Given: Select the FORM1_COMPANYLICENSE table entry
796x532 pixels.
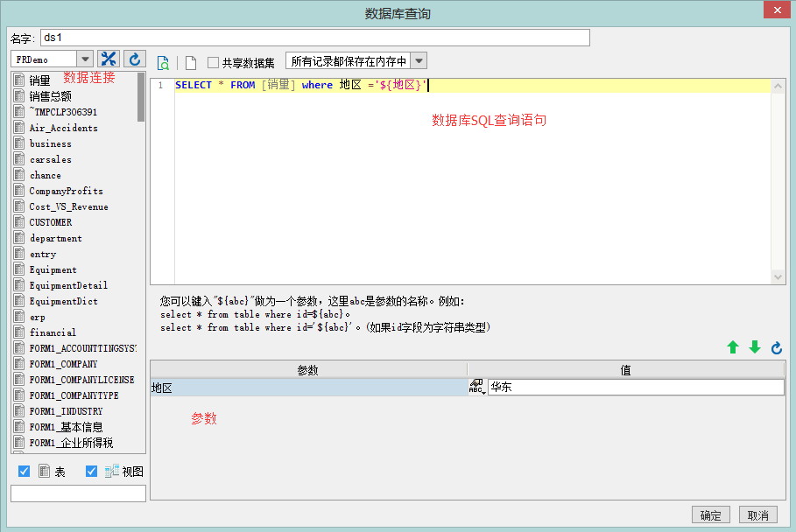Looking at the screenshot, I should tap(81, 380).
